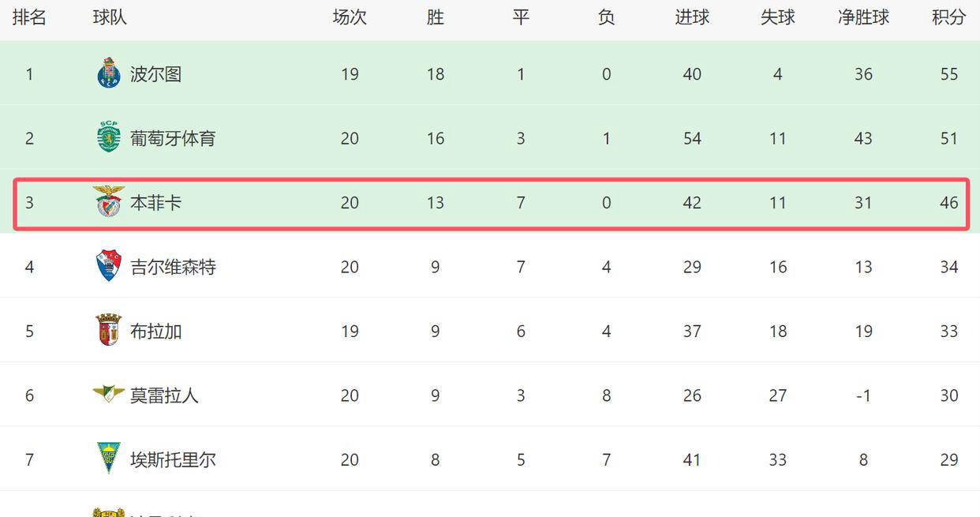Screen dimensions: 980x517
Task: Open the 葡萄牙体育 team link
Action: tap(173, 138)
